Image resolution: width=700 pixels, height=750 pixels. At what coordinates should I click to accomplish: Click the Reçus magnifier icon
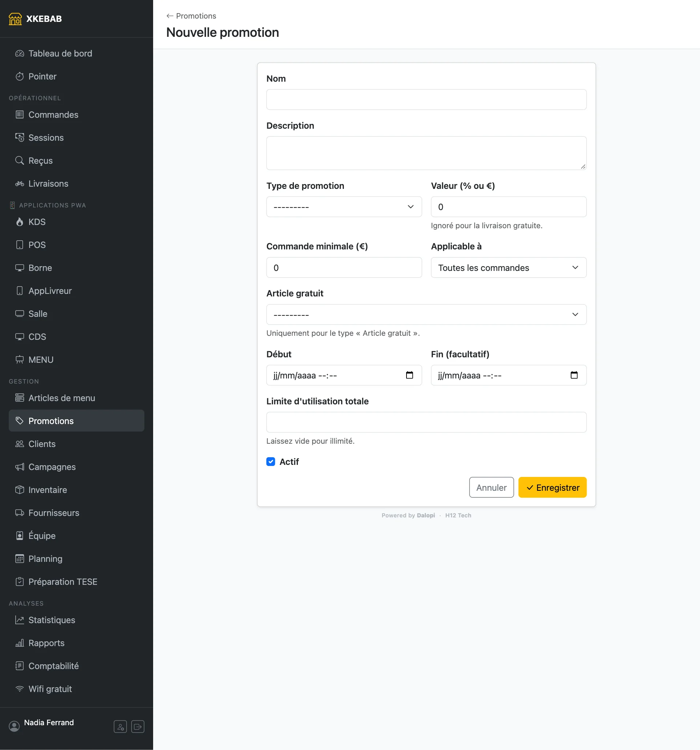pyautogui.click(x=20, y=161)
